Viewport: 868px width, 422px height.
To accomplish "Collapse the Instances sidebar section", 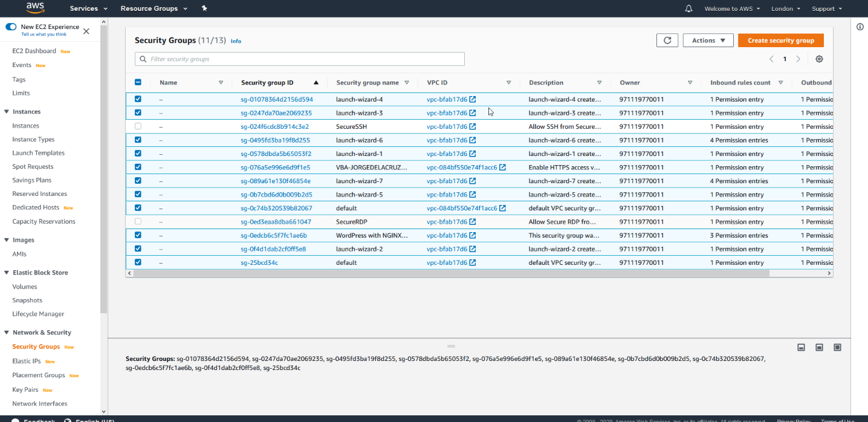I will 7,112.
